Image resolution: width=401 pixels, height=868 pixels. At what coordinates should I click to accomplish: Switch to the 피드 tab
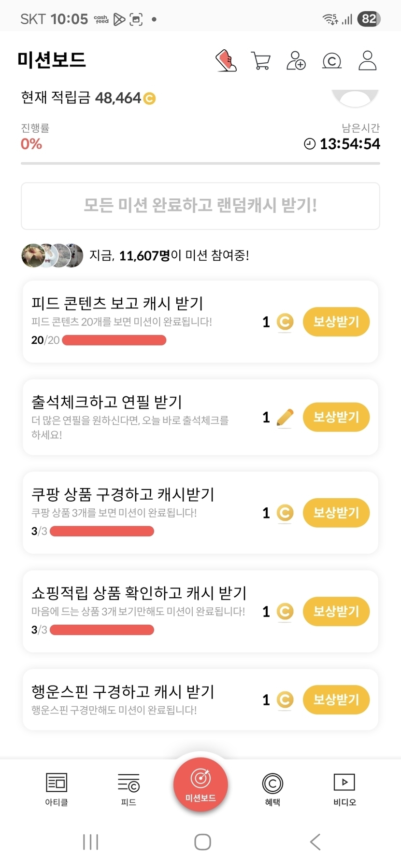(129, 789)
